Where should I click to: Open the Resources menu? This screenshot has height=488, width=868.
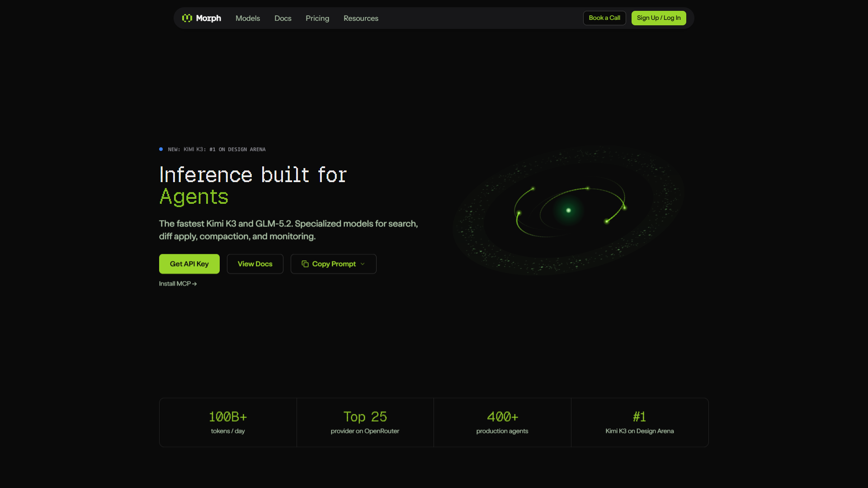click(361, 18)
